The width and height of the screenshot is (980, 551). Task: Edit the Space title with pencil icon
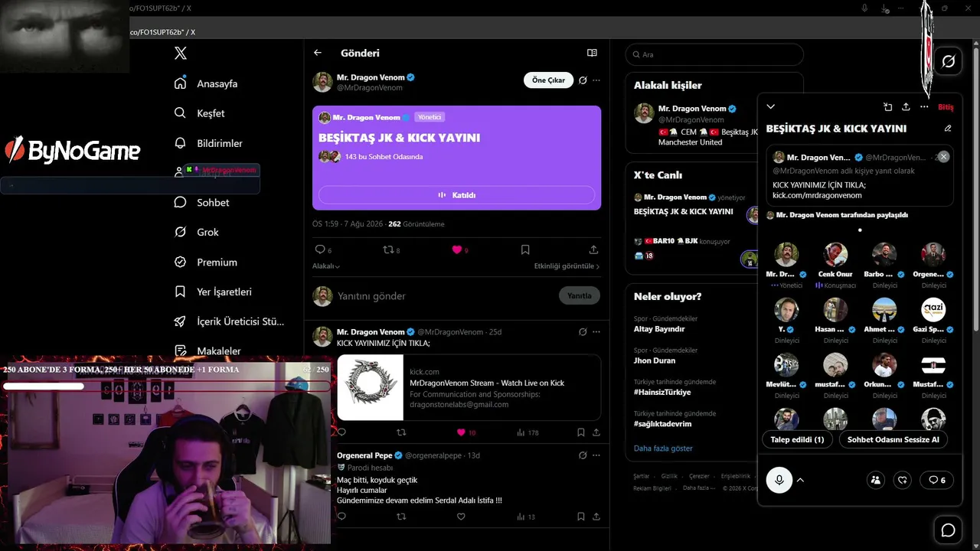[948, 129]
